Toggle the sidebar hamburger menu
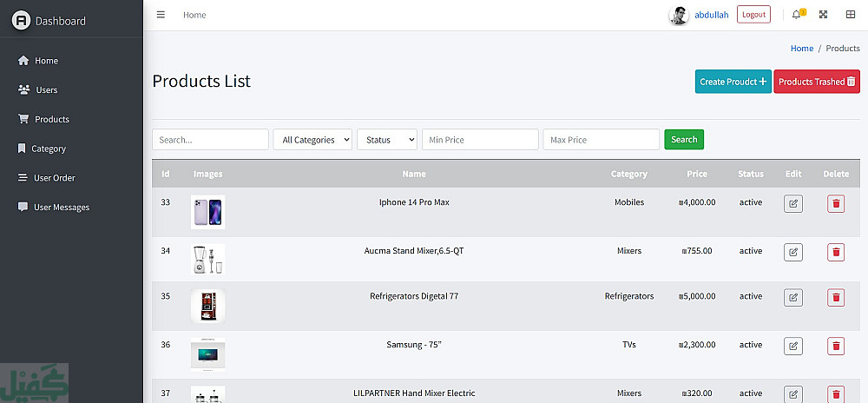868x403 pixels. 161,15
